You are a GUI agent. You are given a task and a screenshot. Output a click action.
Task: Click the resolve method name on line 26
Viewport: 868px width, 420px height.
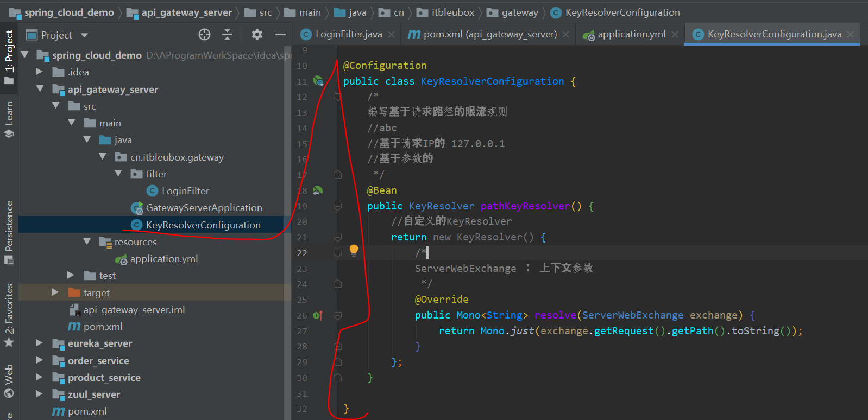(x=555, y=315)
